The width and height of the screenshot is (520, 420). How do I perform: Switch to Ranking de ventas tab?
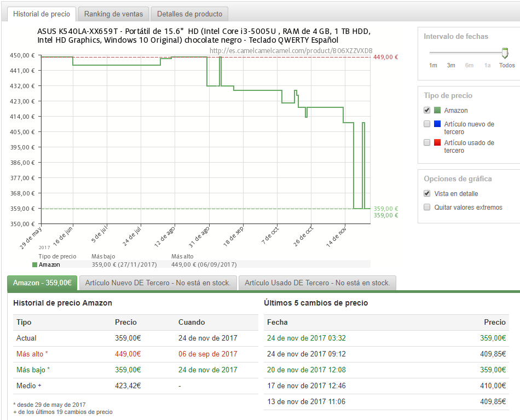pos(113,14)
